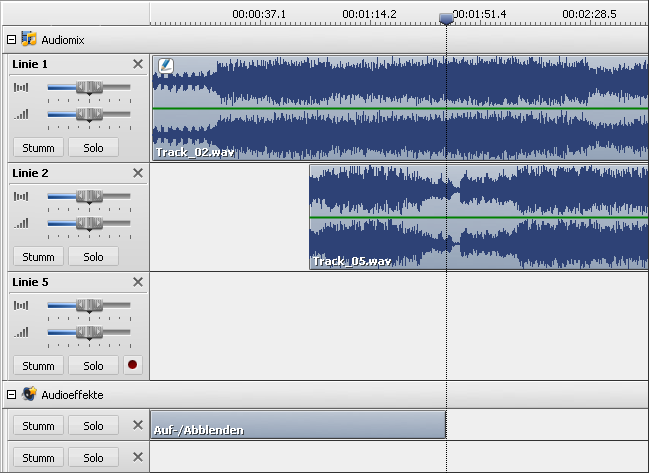Select the Auf-/Abblenden effect block
This screenshot has width=649, height=473.
pyautogui.click(x=298, y=425)
